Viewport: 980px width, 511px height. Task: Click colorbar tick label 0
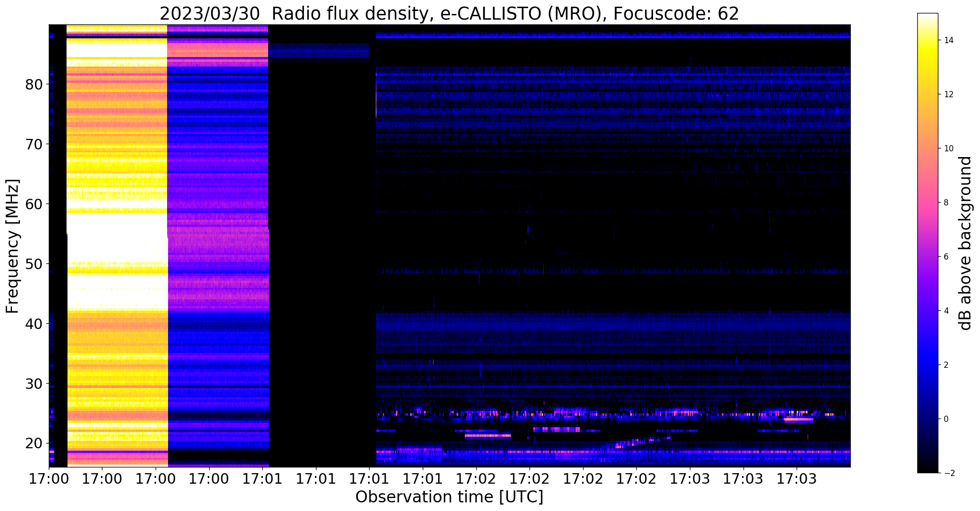946,419
